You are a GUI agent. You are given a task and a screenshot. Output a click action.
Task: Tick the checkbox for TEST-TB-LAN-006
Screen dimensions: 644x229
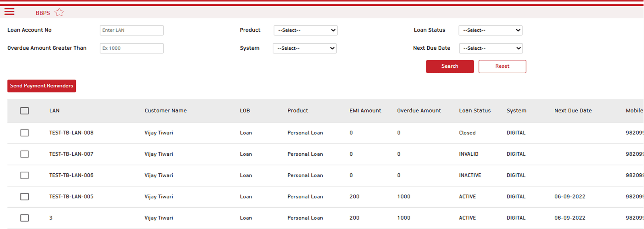click(x=25, y=175)
